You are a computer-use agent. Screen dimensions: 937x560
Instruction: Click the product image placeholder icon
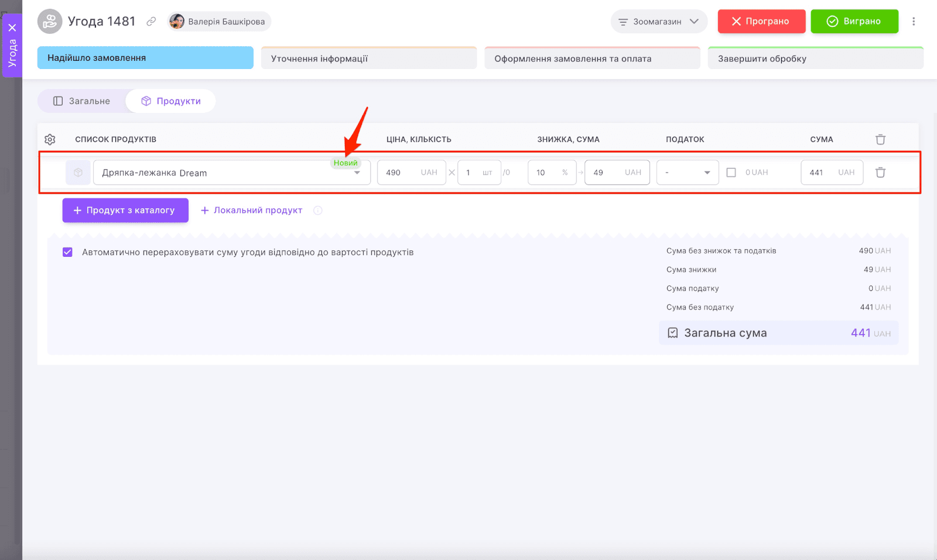78,173
